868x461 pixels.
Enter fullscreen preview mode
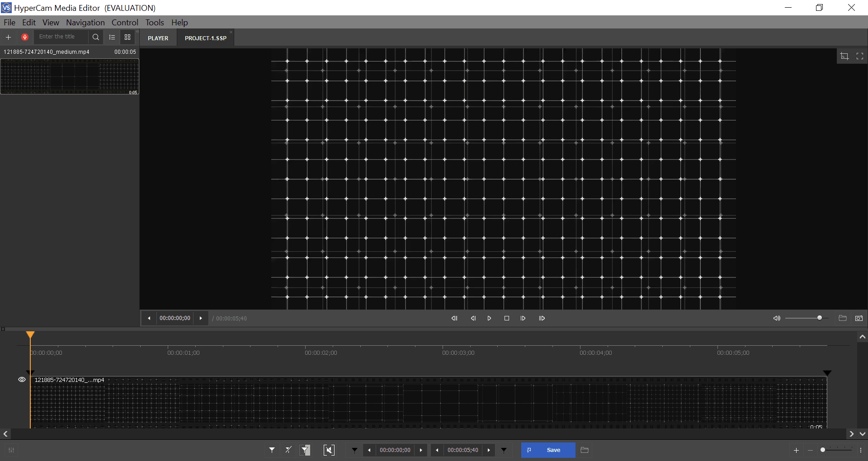coord(860,56)
